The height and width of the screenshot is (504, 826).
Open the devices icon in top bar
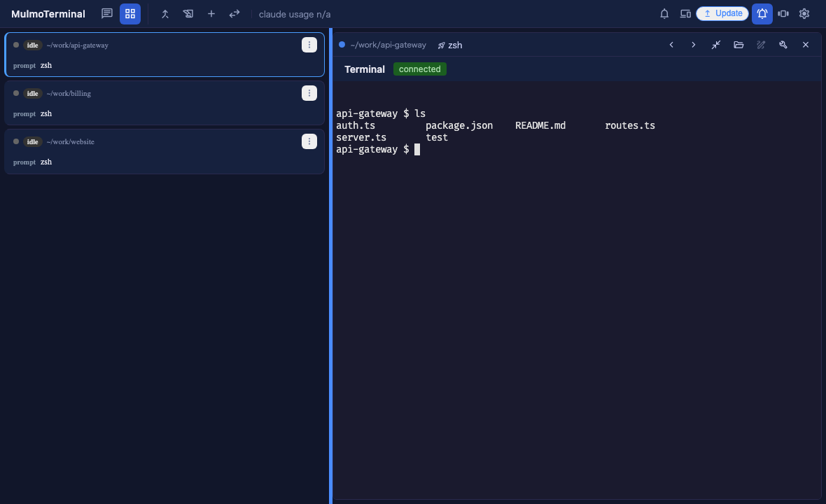coord(685,14)
